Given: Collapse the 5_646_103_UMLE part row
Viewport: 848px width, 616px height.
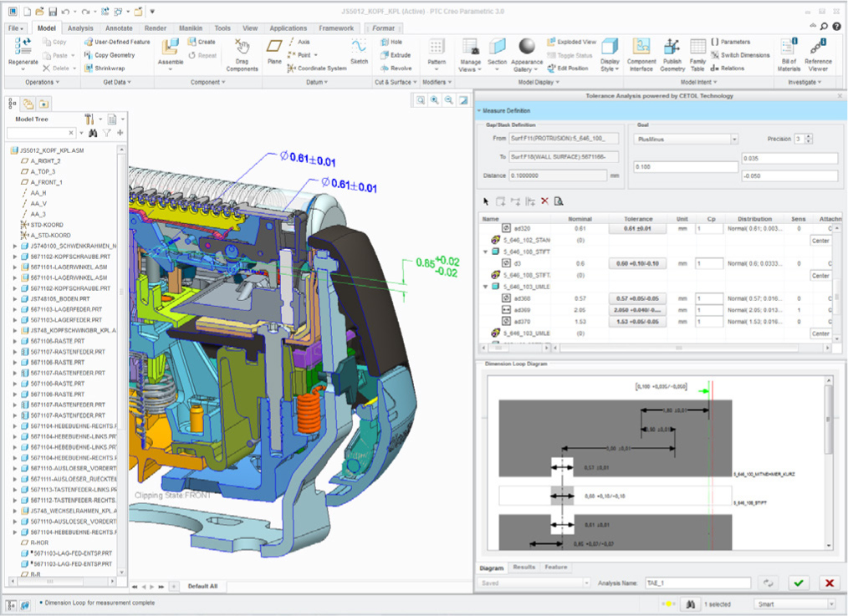Looking at the screenshot, I should 486,286.
